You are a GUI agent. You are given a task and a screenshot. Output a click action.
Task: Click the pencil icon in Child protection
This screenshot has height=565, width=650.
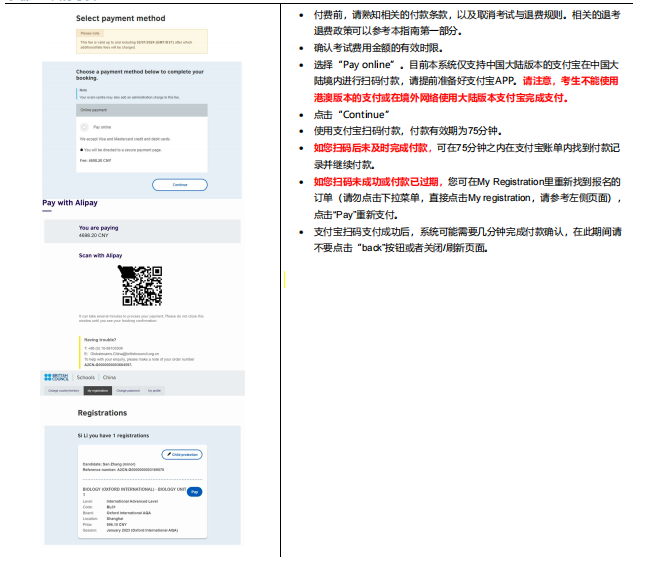(169, 454)
